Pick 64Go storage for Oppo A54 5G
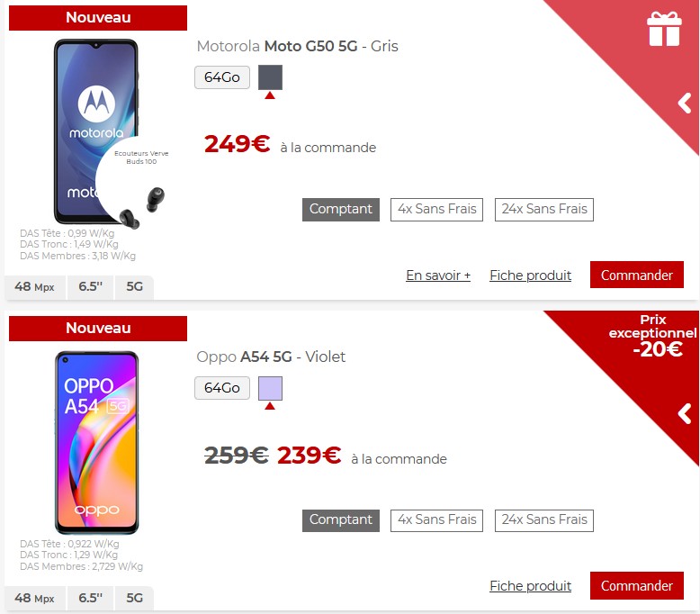700x614 pixels. tap(222, 388)
